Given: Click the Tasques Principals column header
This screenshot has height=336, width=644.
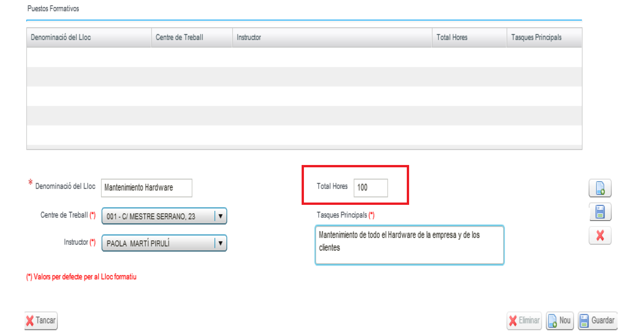Looking at the screenshot, I should 544,38.
